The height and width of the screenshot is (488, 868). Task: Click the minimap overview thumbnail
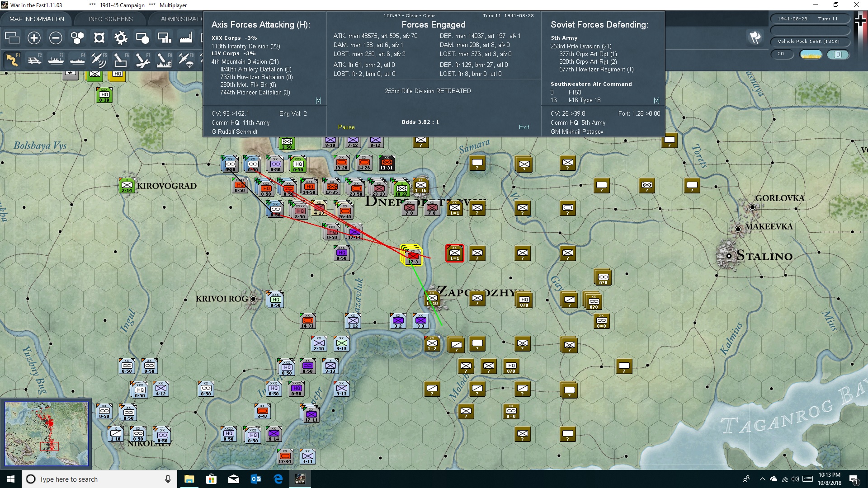tap(46, 434)
